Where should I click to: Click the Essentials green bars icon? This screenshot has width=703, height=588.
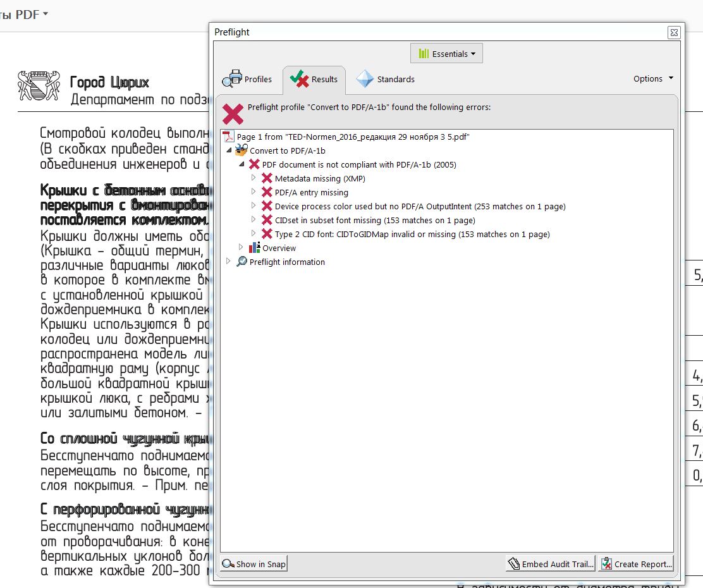point(424,54)
